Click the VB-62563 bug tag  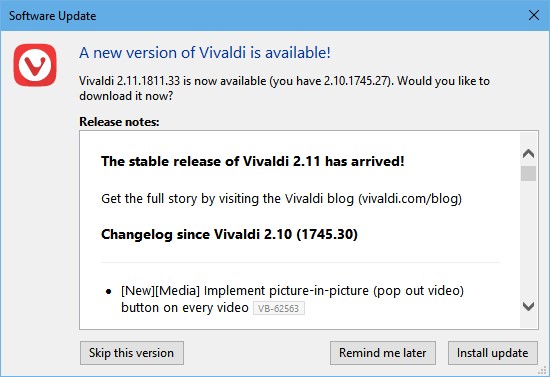click(279, 308)
